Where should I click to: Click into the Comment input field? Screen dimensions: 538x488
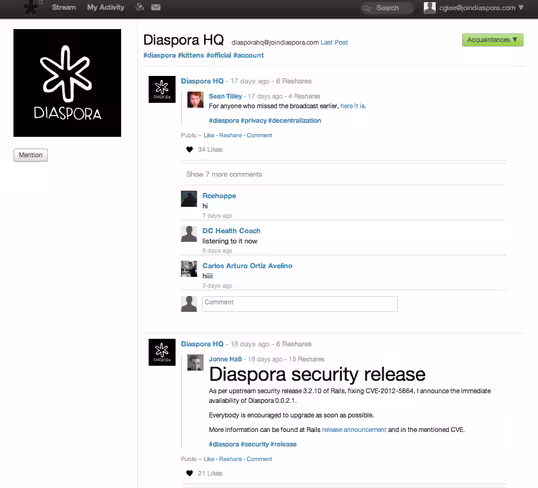click(x=300, y=304)
